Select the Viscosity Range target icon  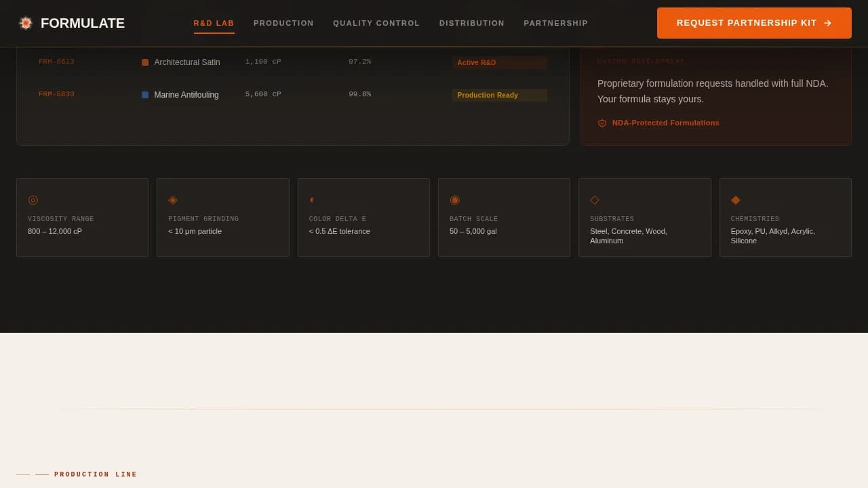33,200
